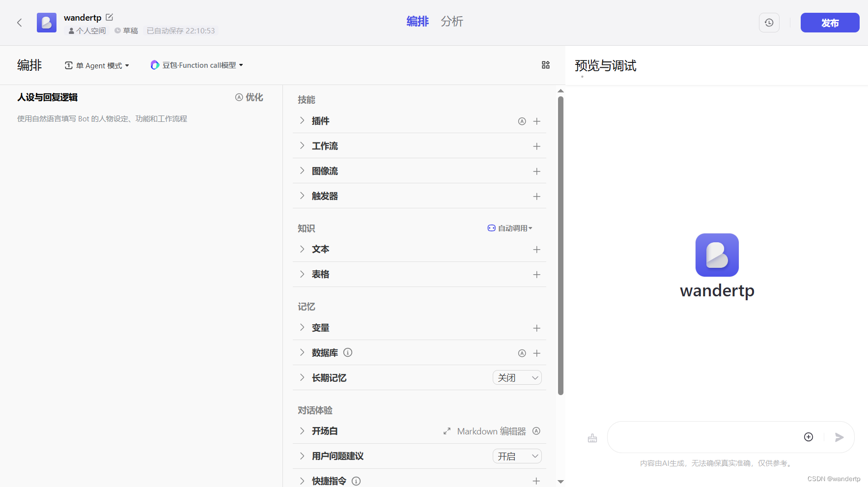Click the 个人空间 workspace label
The width and height of the screenshot is (868, 487).
tap(87, 30)
